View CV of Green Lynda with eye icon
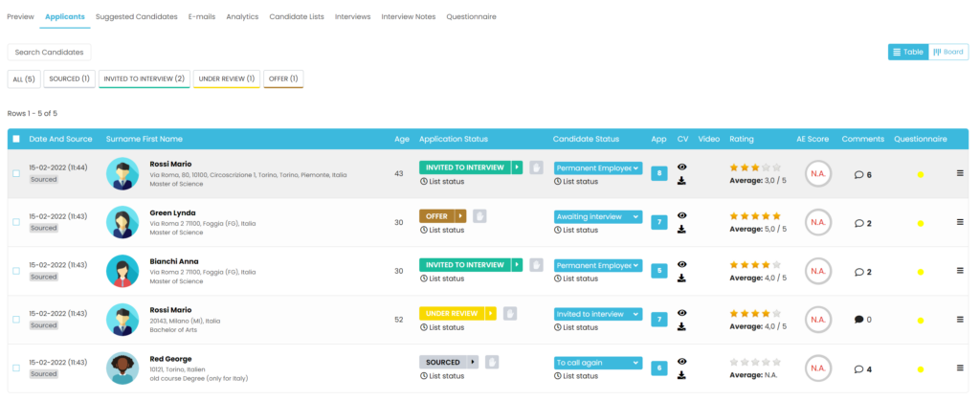Image resolution: width=980 pixels, height=401 pixels. point(681,215)
